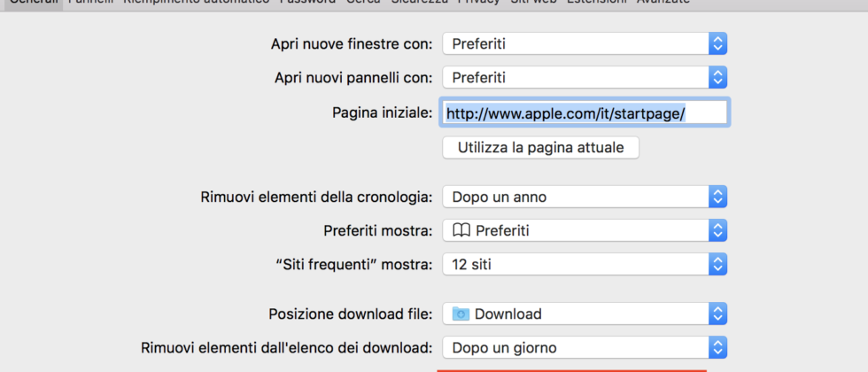Viewport: 868px width, 372px height.
Task: Click the blue arrows of 'Preferiti mostra'
Action: click(717, 231)
